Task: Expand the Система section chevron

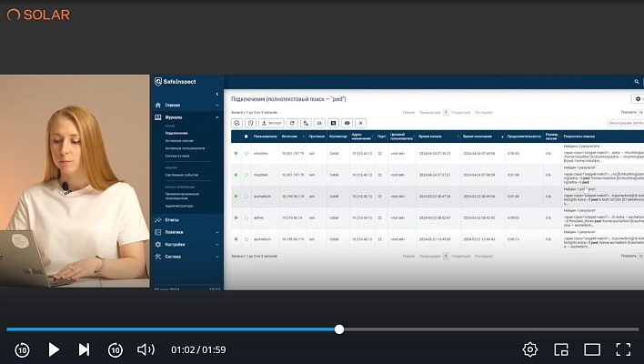Action: (x=217, y=257)
